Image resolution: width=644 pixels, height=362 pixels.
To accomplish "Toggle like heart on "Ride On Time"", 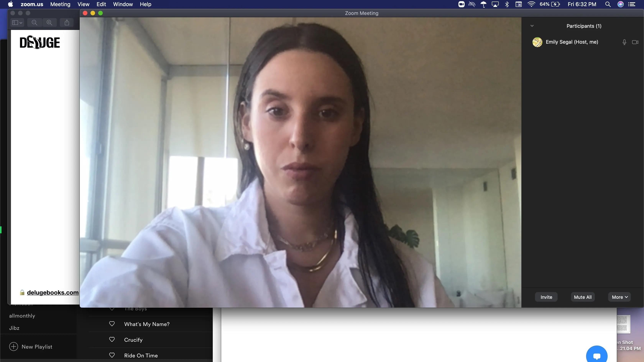I will (x=112, y=355).
